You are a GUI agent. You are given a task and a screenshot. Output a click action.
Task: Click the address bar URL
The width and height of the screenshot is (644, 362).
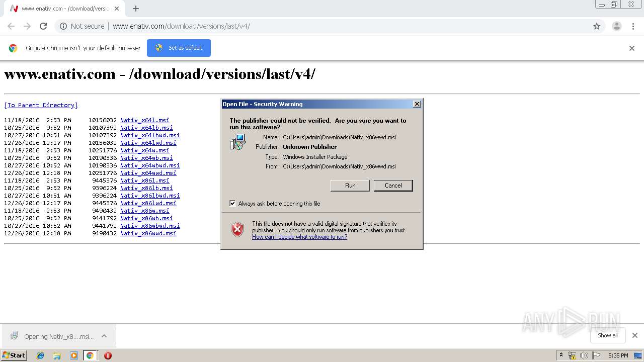(181, 26)
